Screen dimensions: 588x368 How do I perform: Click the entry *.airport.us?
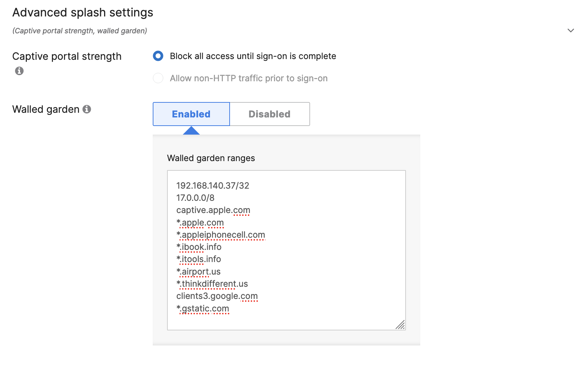(199, 271)
